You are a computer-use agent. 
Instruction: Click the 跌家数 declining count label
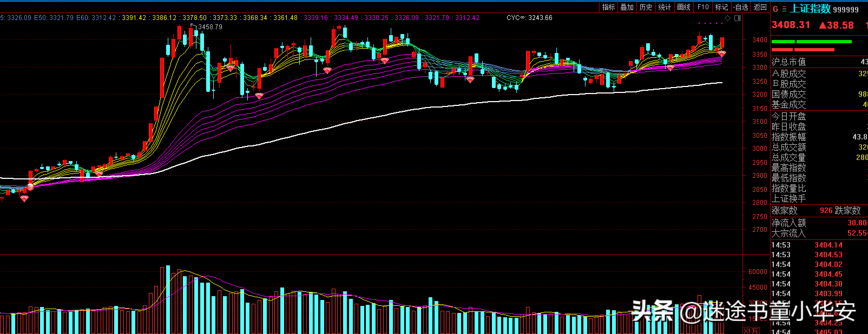pos(848,210)
